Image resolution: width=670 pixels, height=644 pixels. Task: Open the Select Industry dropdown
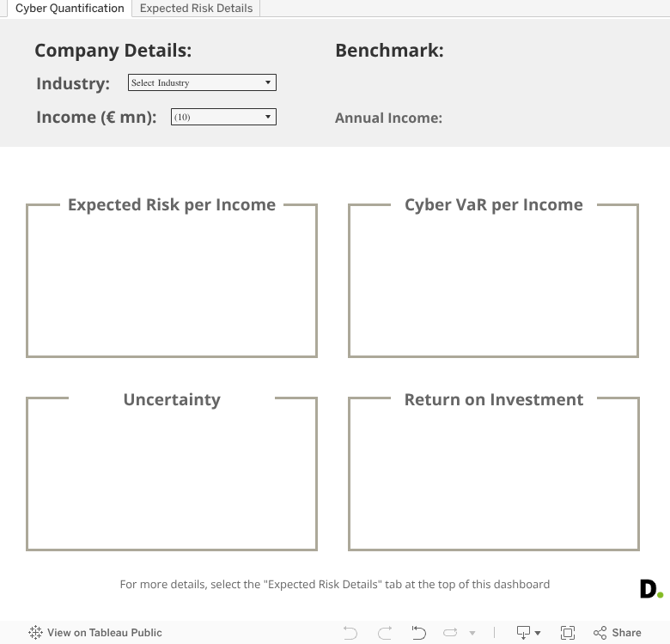tap(202, 82)
